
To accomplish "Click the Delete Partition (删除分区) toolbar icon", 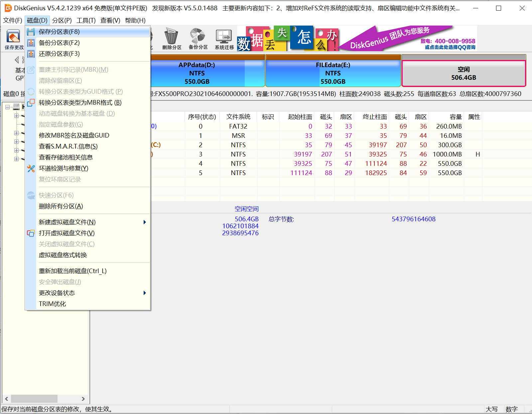I will [172, 39].
